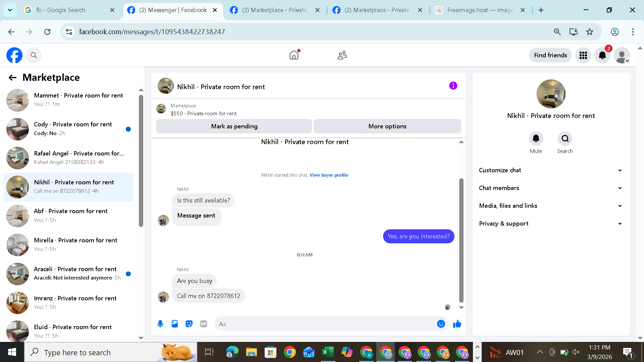Click the purple conversation info icon
This screenshot has height=362, width=644.
point(453,86)
